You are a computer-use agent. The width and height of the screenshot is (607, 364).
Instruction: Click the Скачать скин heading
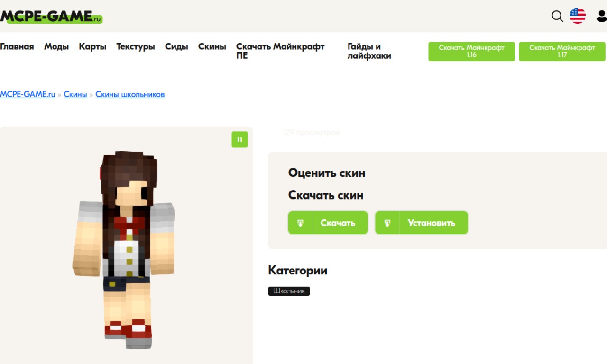click(326, 195)
